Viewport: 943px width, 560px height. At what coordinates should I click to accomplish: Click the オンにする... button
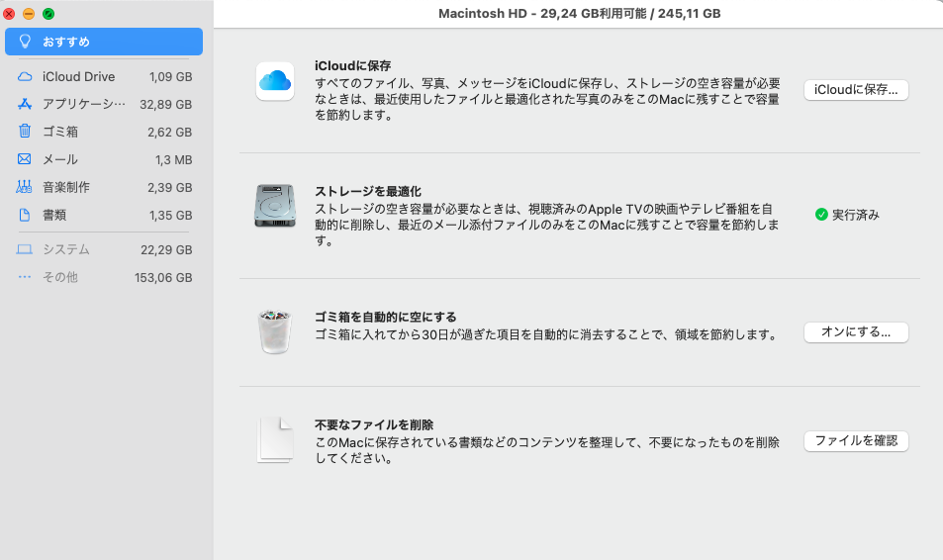856,332
